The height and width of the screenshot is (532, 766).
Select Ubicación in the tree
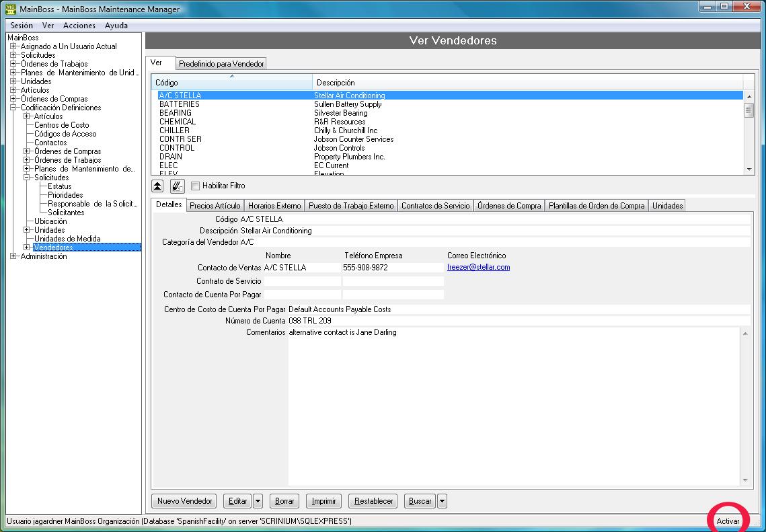[50, 221]
